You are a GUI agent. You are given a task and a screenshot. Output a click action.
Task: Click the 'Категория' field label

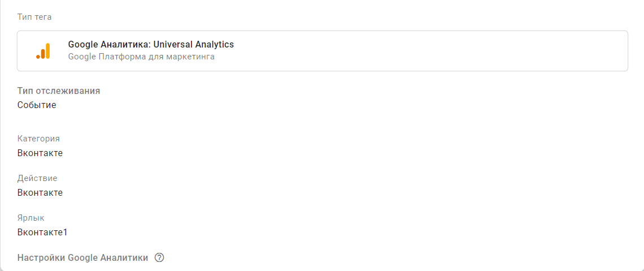38,139
